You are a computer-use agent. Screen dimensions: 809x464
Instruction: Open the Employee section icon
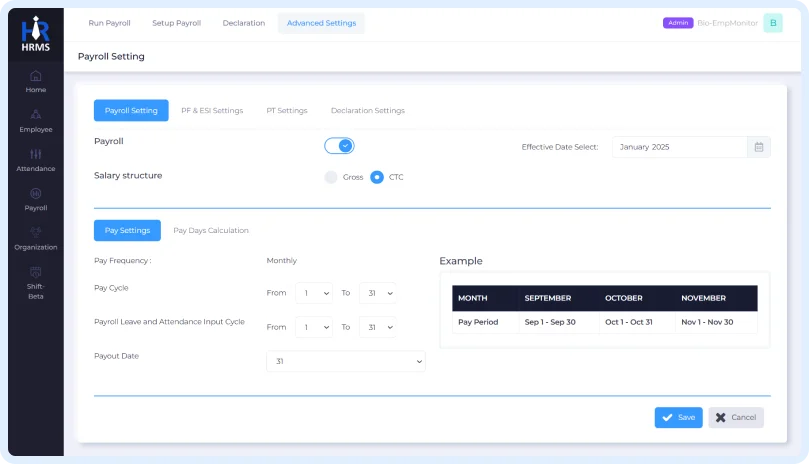(36, 115)
